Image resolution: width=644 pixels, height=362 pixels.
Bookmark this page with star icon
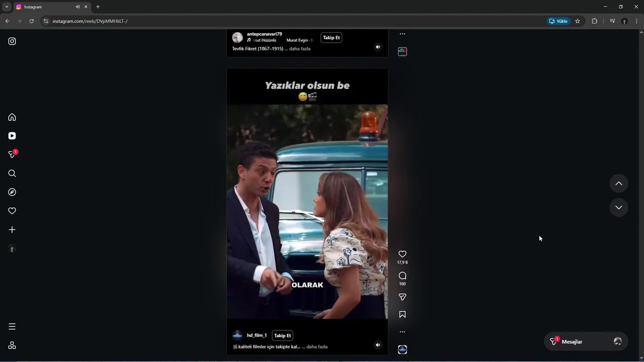(x=578, y=21)
